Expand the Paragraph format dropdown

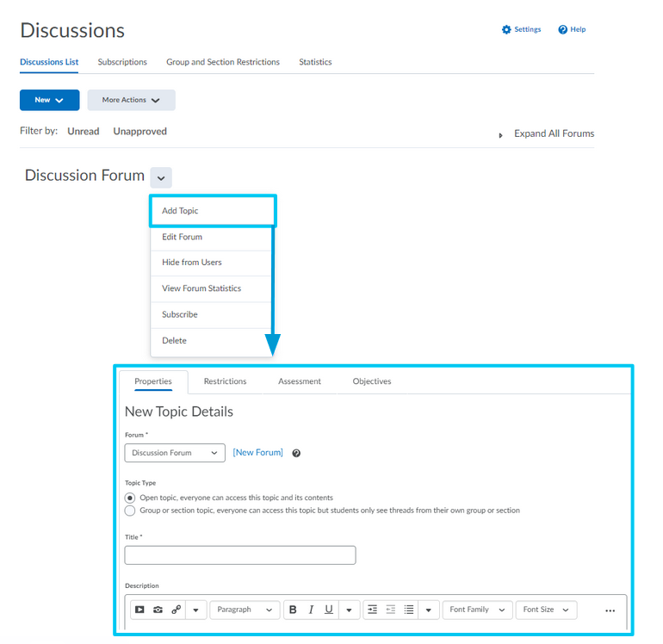[245, 610]
